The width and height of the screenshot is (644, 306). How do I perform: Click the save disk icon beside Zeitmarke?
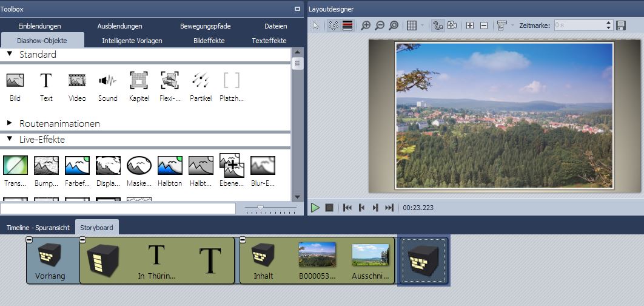coord(621,25)
